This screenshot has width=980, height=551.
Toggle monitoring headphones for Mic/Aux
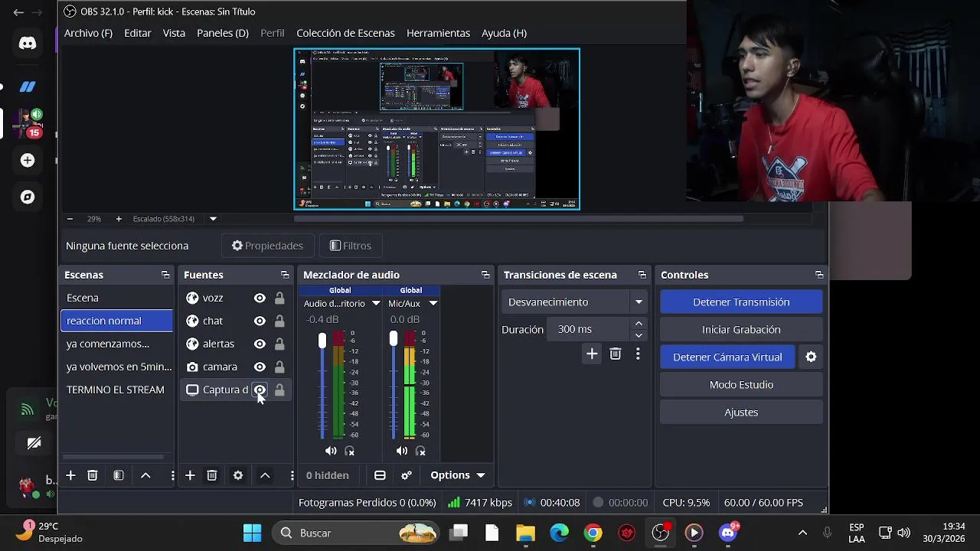coord(420,451)
